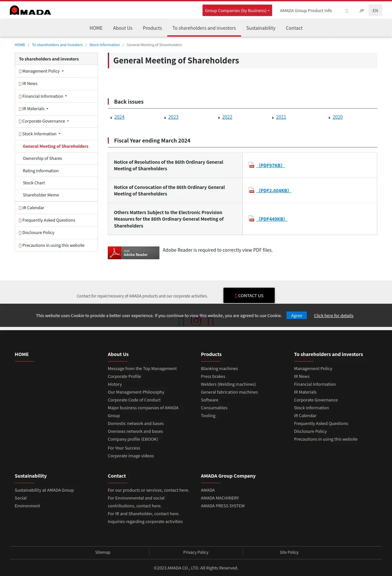This screenshot has height=576, width=392.
Task: Click Press brakes footer link
Action: point(213,376)
